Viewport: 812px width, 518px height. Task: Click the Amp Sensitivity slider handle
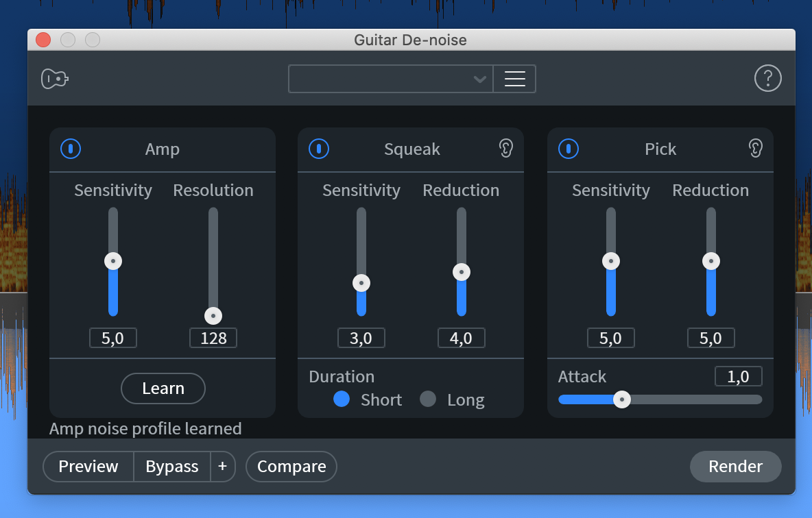(113, 261)
